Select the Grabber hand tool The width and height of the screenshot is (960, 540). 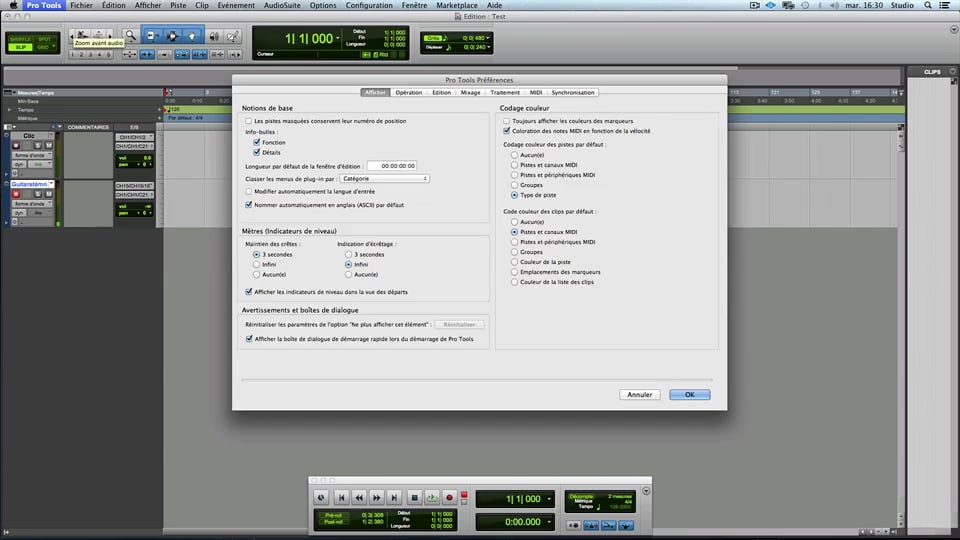click(x=192, y=36)
